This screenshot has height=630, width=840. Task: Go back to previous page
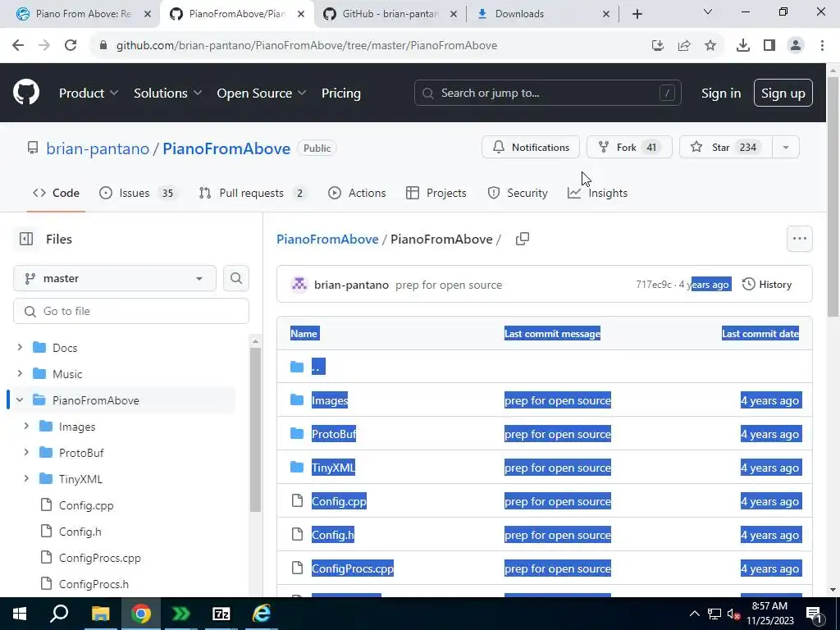pos(18,46)
